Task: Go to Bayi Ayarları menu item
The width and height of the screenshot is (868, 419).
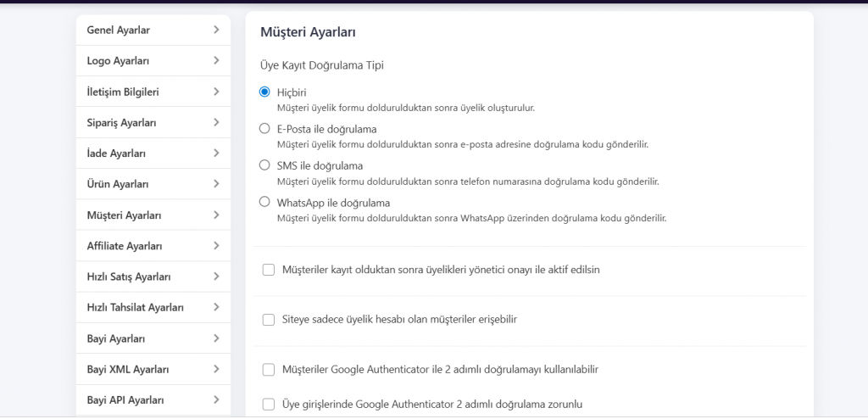Action: tap(116, 338)
